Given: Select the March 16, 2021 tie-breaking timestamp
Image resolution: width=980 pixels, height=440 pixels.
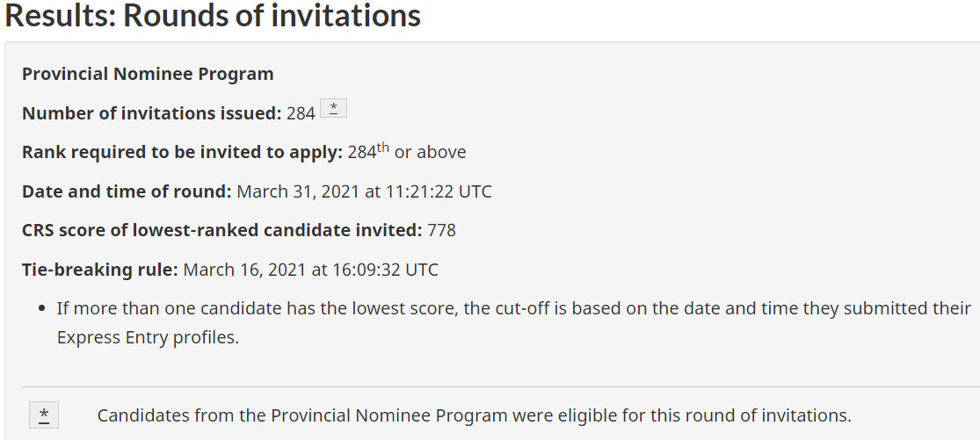Looking at the screenshot, I should pyautogui.click(x=310, y=270).
